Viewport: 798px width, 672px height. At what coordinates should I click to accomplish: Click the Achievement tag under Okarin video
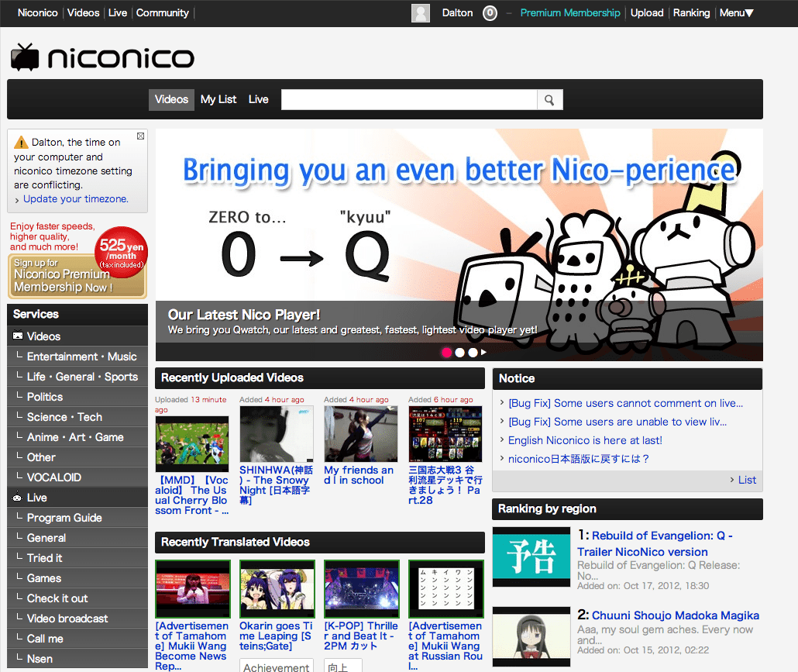(277, 667)
